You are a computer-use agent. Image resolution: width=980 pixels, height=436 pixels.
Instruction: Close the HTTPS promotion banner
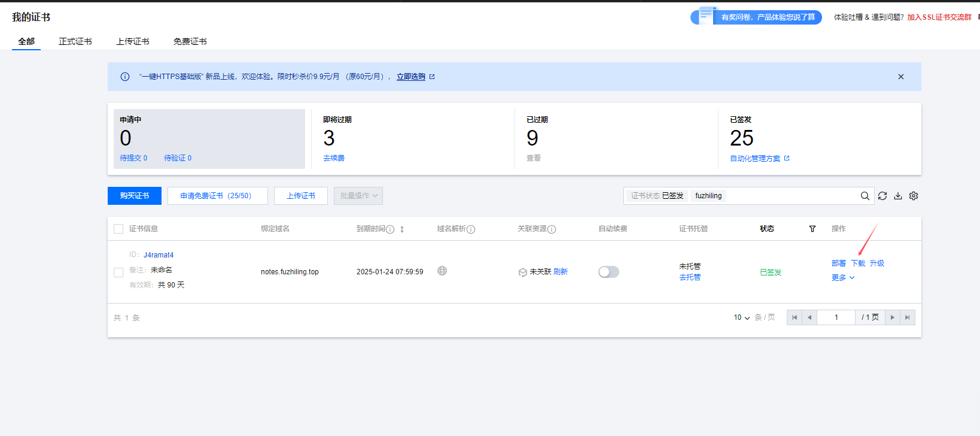click(900, 77)
